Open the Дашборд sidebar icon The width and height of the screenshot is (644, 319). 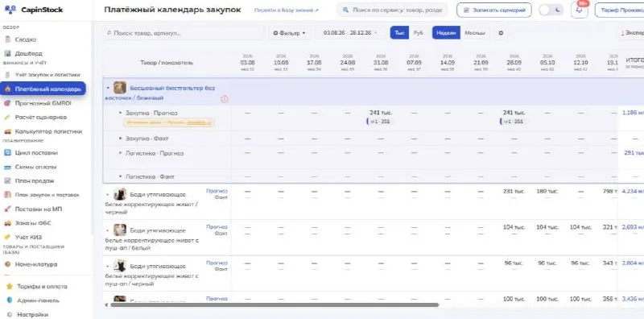(x=7, y=53)
